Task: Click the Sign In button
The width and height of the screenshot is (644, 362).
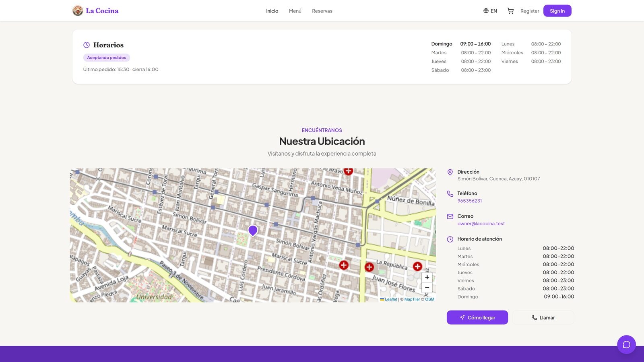Action: pyautogui.click(x=557, y=11)
